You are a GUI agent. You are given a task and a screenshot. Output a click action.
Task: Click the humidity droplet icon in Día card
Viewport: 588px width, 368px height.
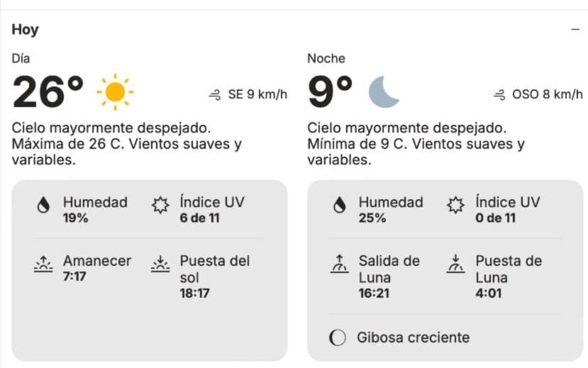43,206
